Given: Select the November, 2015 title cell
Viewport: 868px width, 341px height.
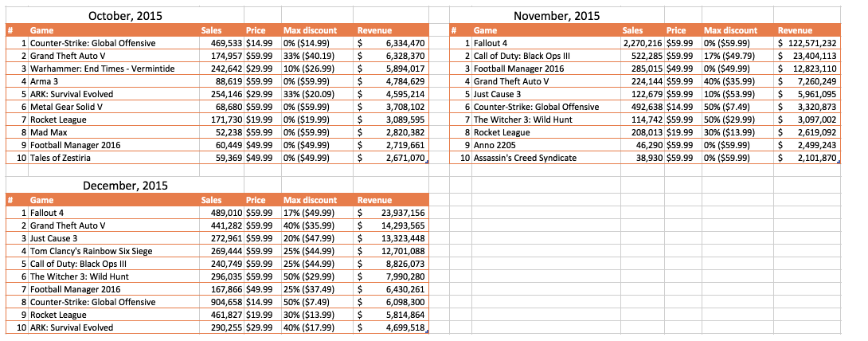Looking at the screenshot, I should (x=557, y=15).
